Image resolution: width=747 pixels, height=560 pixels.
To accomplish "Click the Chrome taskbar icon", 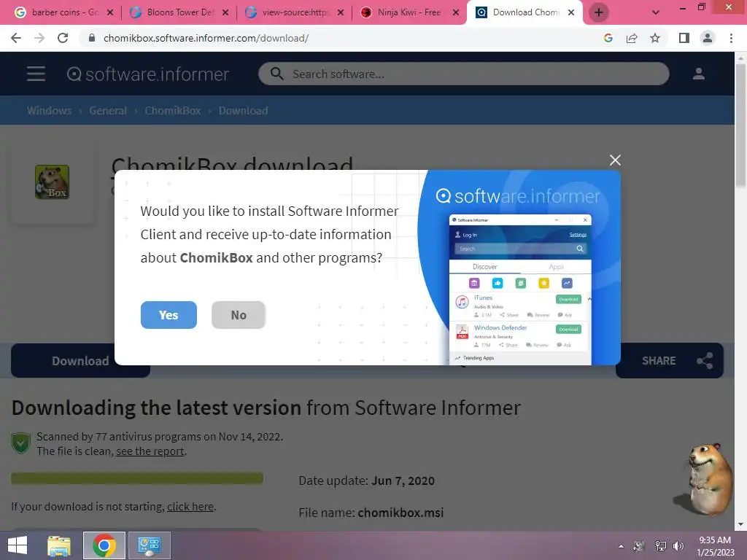I will pyautogui.click(x=104, y=545).
